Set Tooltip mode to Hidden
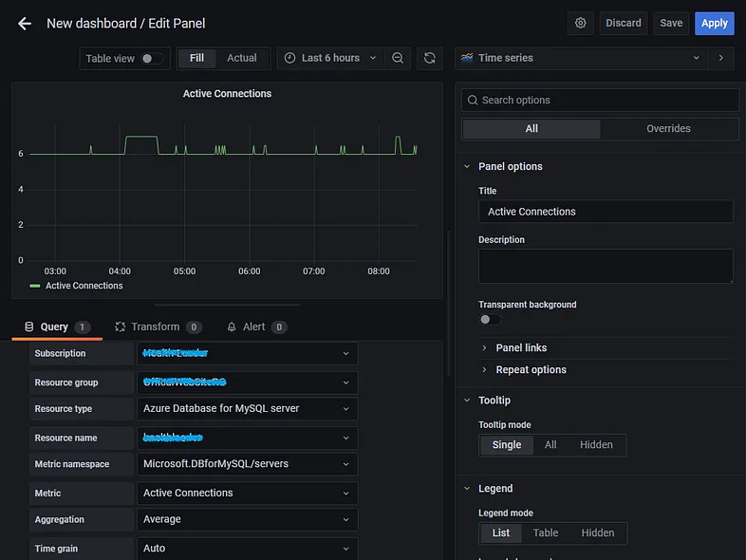 (x=596, y=445)
